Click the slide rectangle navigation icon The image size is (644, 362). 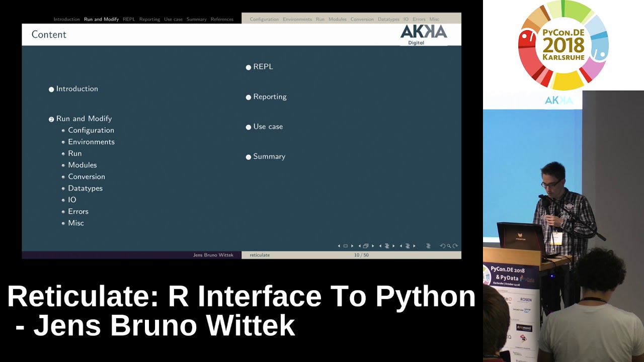click(x=346, y=246)
